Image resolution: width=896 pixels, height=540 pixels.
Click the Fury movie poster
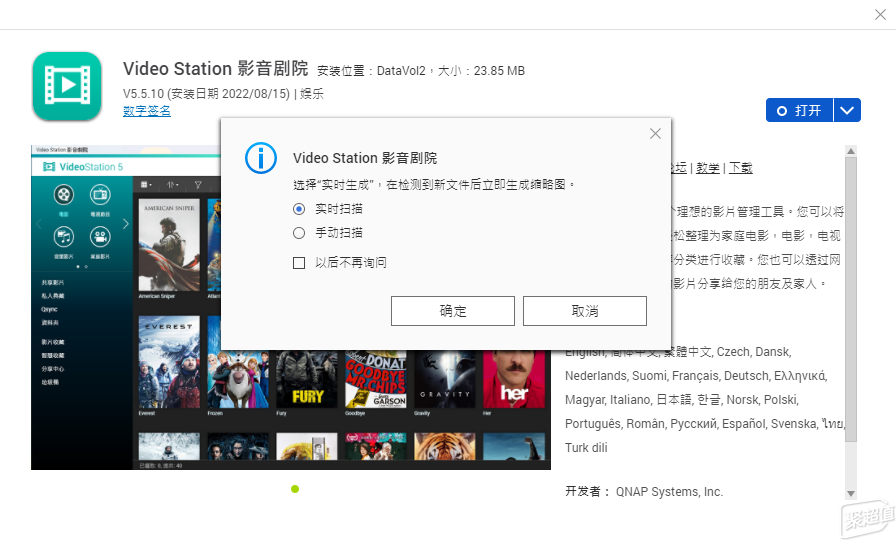307,379
